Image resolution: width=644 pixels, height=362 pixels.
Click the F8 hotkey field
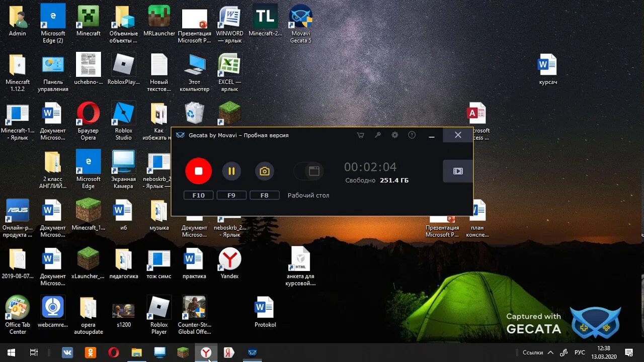pyautogui.click(x=264, y=195)
